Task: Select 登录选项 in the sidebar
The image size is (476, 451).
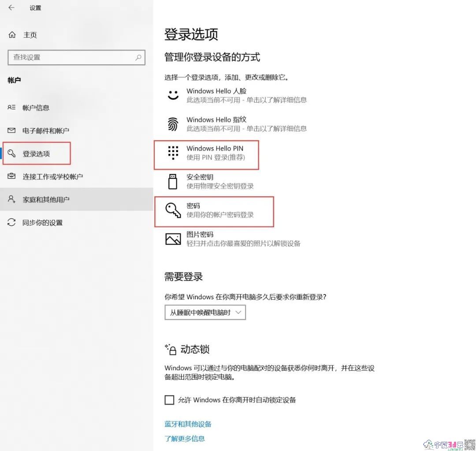Action: (x=36, y=154)
